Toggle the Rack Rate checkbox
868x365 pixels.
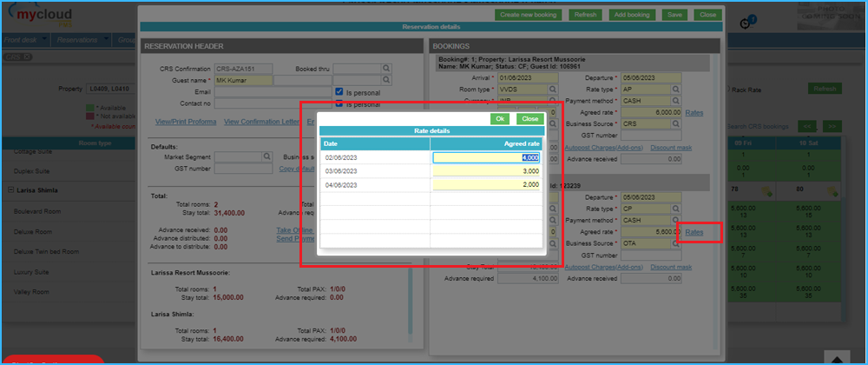[x=727, y=89]
